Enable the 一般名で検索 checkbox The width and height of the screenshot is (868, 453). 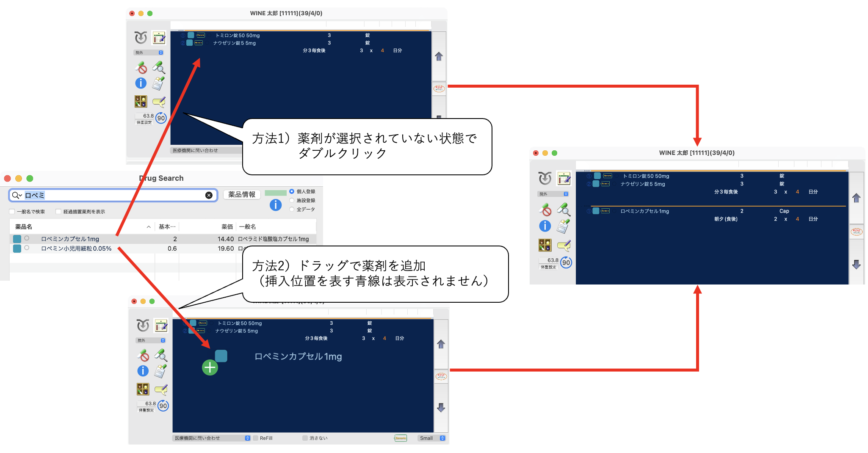11,211
